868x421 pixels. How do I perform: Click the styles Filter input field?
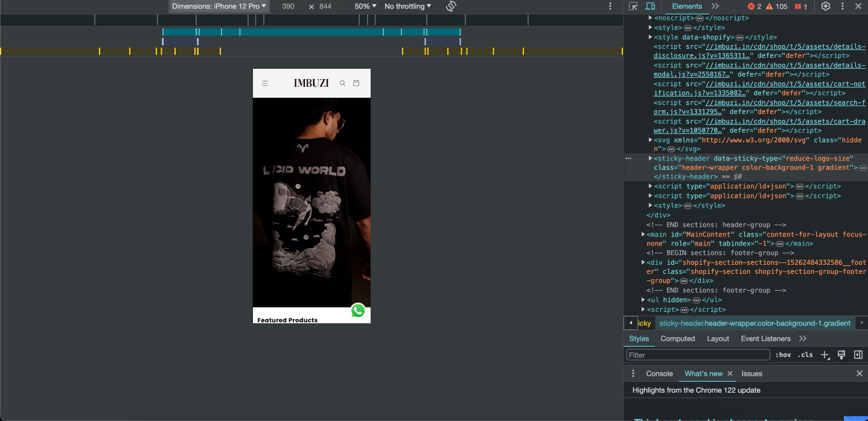(698, 355)
